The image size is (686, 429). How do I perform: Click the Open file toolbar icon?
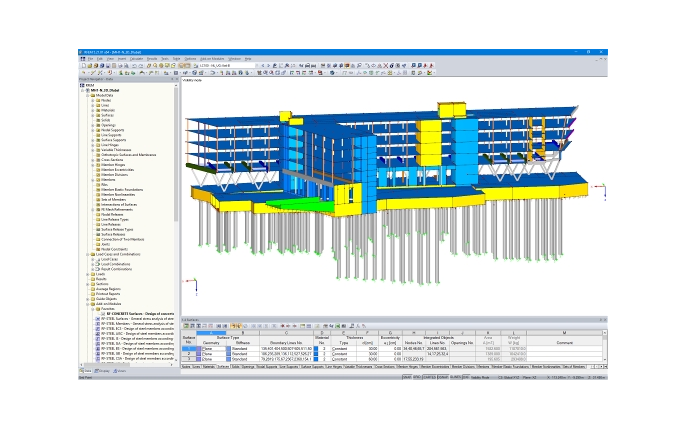[90, 66]
